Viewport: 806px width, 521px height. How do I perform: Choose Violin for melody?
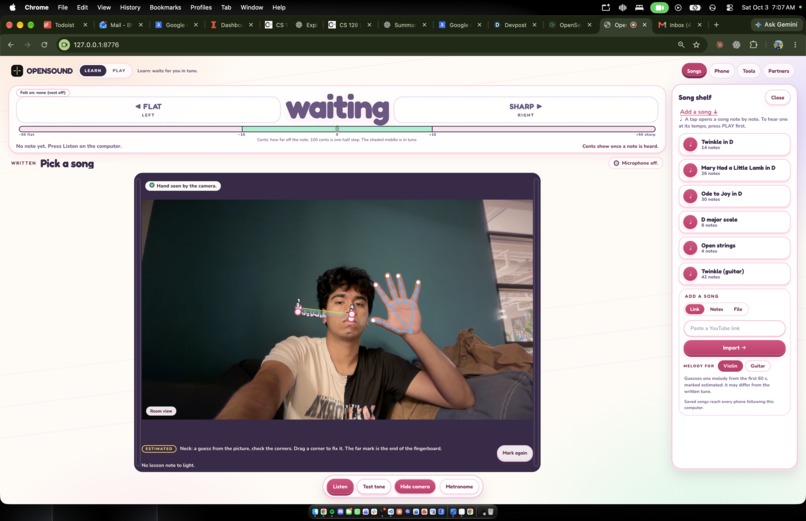730,366
